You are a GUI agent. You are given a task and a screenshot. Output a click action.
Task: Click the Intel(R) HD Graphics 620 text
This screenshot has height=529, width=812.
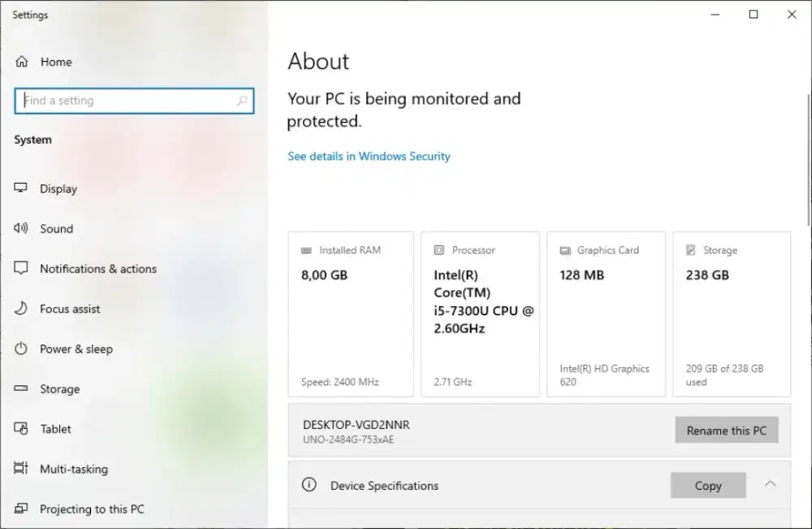pos(604,375)
